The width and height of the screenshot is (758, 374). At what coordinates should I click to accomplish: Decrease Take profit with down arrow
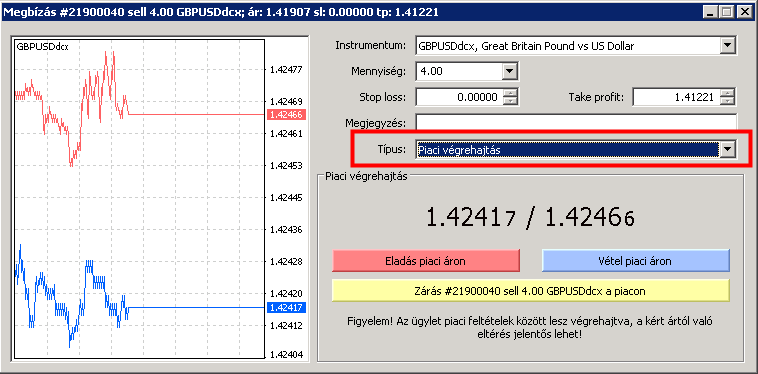click(x=727, y=101)
